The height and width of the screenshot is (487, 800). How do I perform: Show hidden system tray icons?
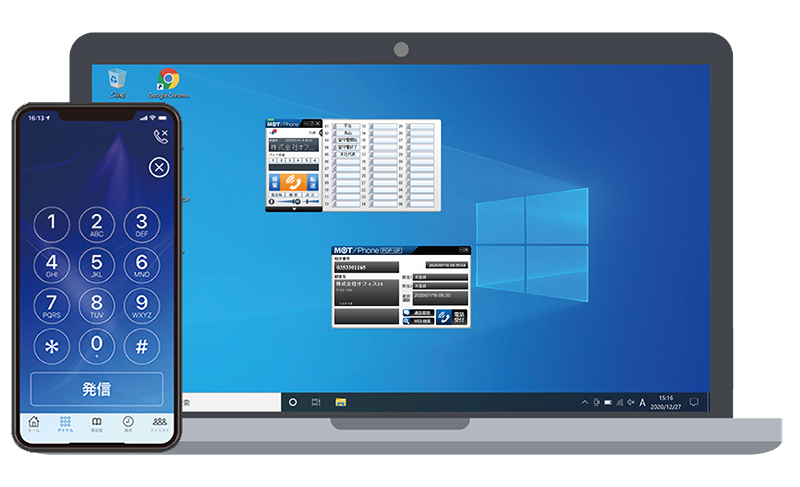(585, 402)
